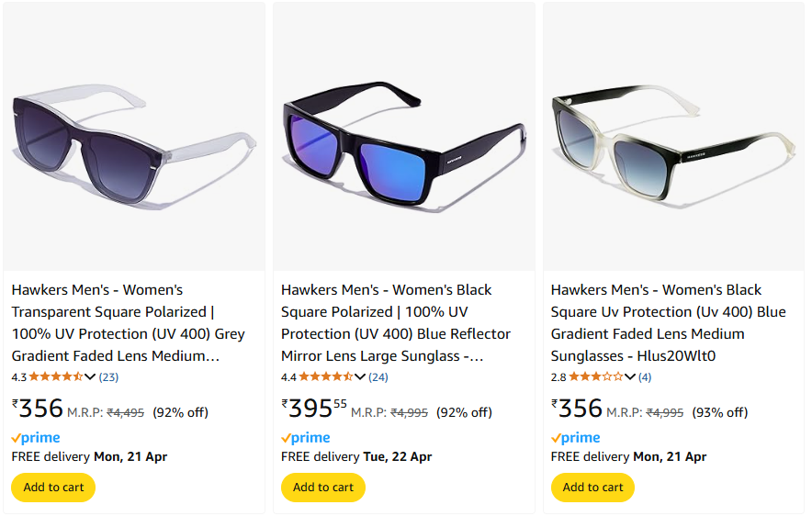
Task: Add the Blue Reflector Mirror sunglasses to cart
Action: [x=323, y=488]
